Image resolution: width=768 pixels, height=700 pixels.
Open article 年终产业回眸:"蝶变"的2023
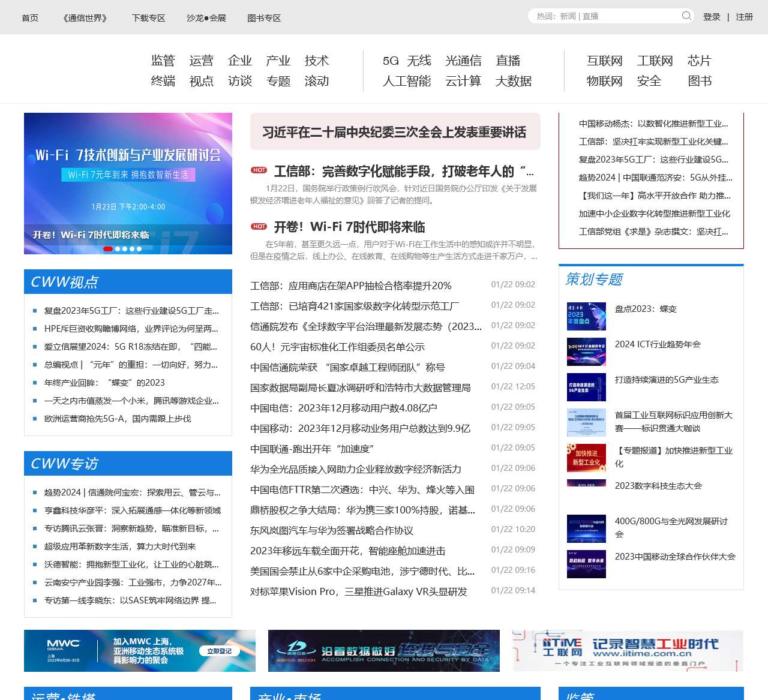coord(104,383)
